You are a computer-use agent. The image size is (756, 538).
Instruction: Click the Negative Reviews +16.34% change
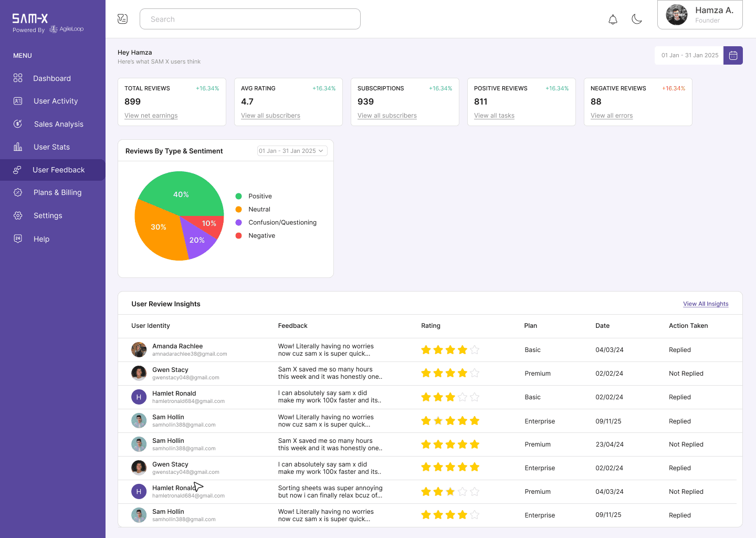674,88
